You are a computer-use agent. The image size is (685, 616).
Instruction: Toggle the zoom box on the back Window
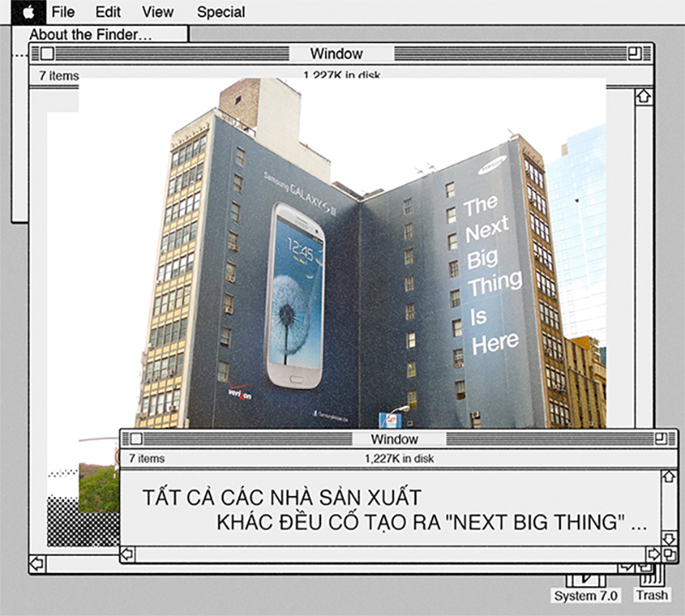[x=634, y=53]
